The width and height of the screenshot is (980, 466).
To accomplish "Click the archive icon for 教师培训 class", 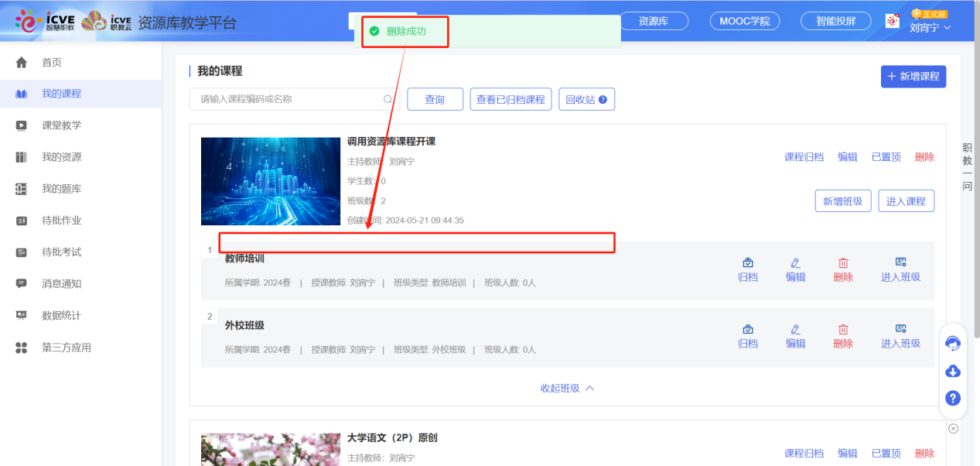I will (747, 263).
